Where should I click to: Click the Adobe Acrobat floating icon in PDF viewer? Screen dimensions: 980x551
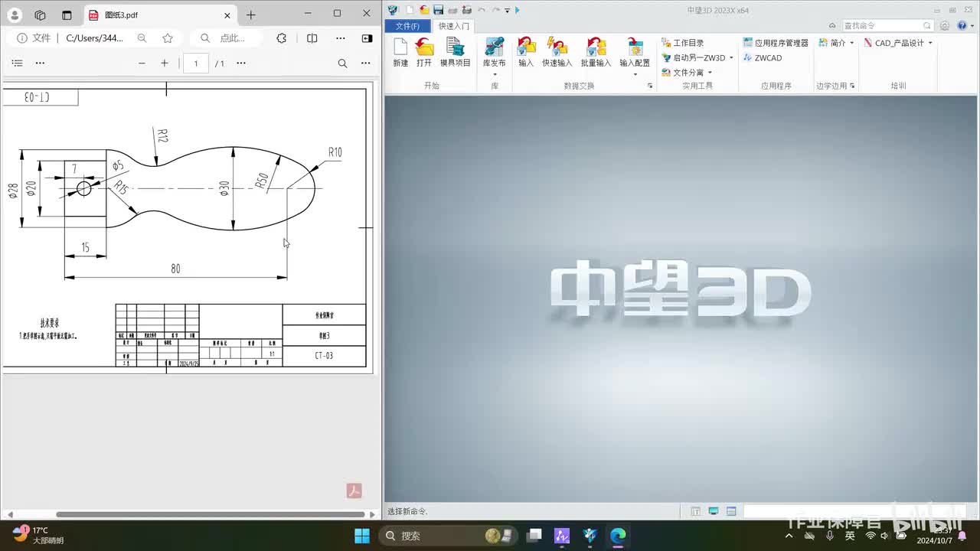[354, 491]
